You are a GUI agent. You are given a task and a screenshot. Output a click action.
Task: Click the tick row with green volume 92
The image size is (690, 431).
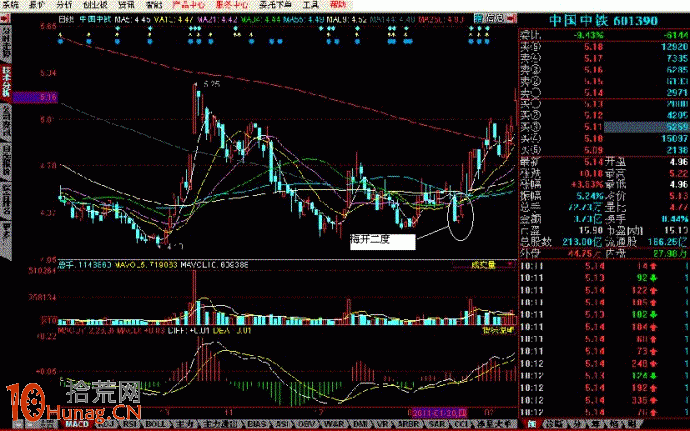[x=604, y=278]
